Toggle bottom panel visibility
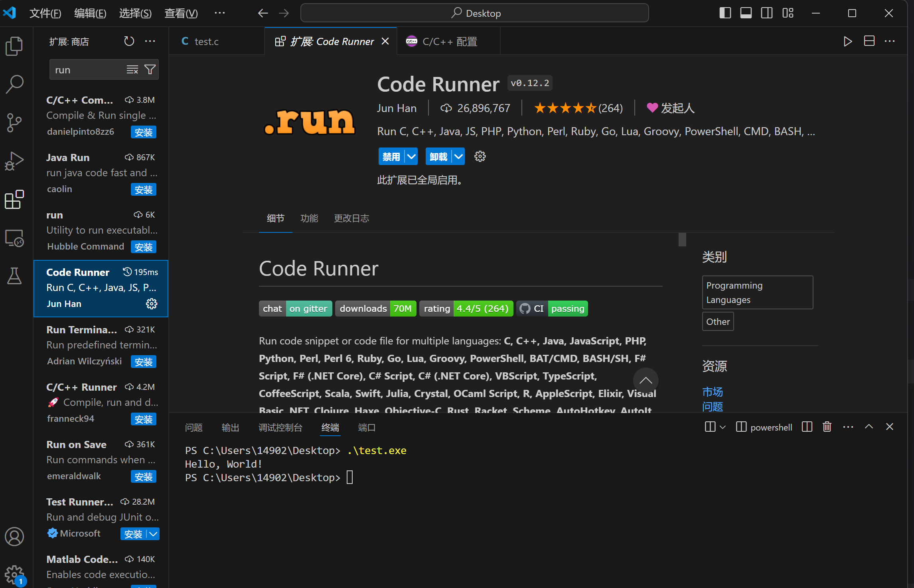The height and width of the screenshot is (588, 914). click(x=746, y=13)
